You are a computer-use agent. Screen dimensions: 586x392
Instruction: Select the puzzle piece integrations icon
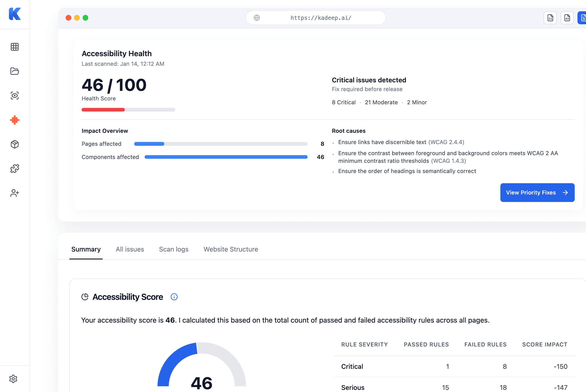point(15,169)
